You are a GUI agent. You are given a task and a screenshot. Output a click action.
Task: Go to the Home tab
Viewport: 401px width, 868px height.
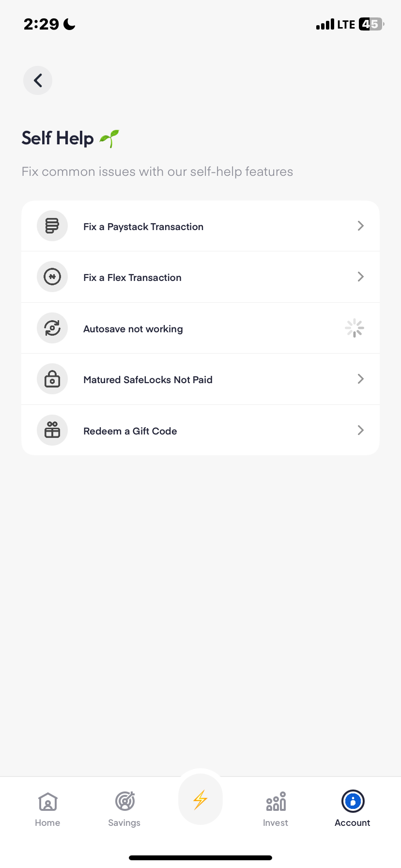point(47,808)
